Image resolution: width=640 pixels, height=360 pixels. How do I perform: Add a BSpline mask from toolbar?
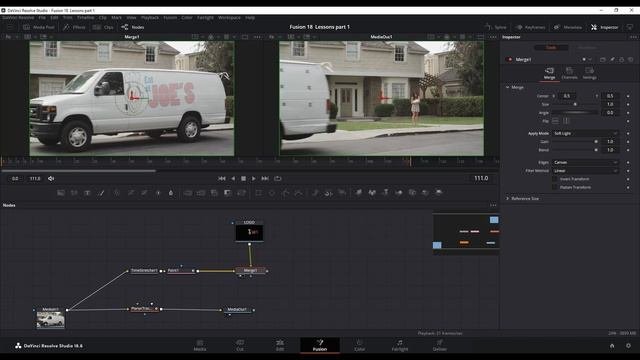click(299, 193)
